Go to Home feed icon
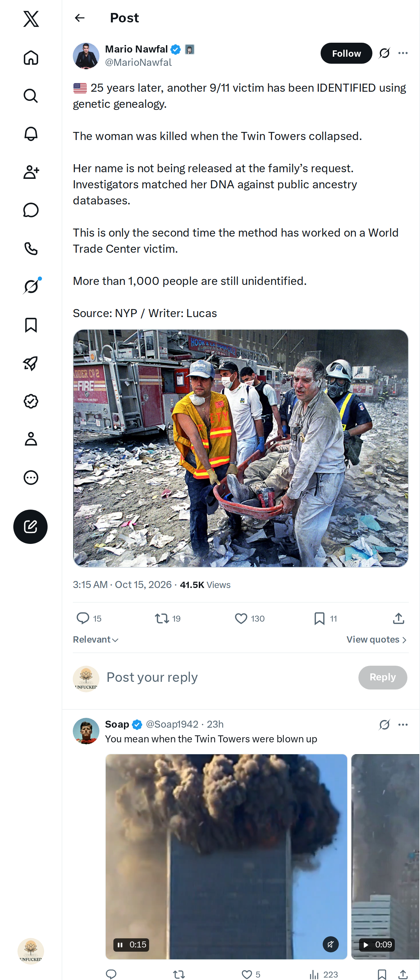This screenshot has height=980, width=420. 31,57
